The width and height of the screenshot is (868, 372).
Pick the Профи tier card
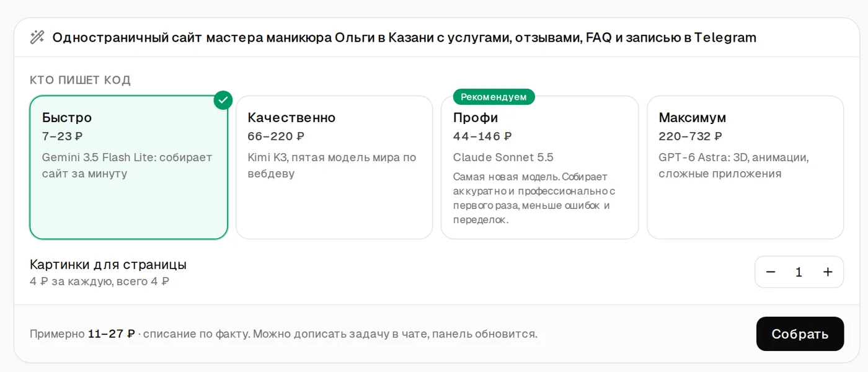(x=540, y=167)
